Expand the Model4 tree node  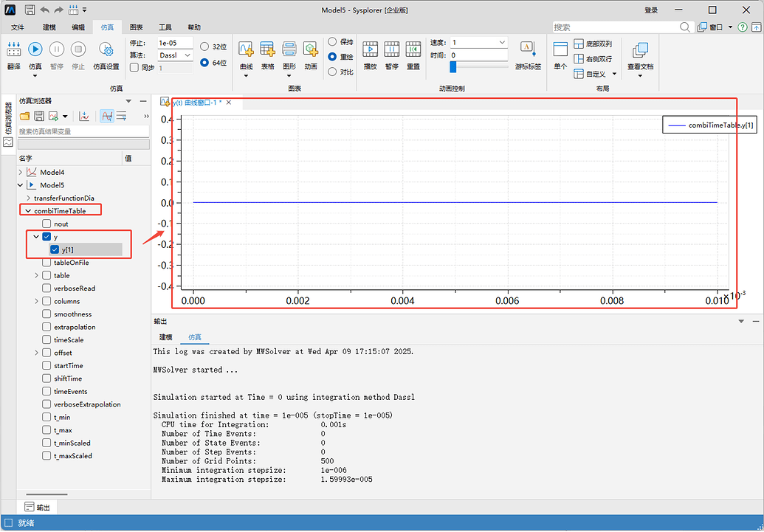(x=20, y=172)
